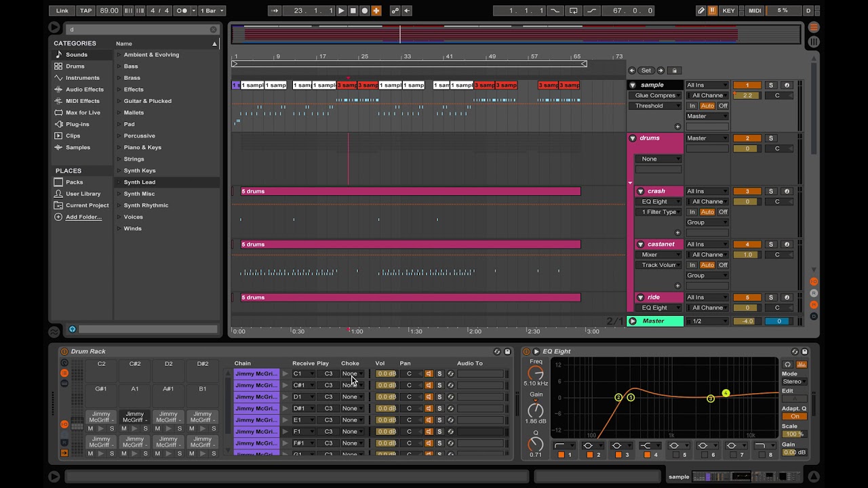
Task: Adjust the EQ Eight Scale slider
Action: 793,434
